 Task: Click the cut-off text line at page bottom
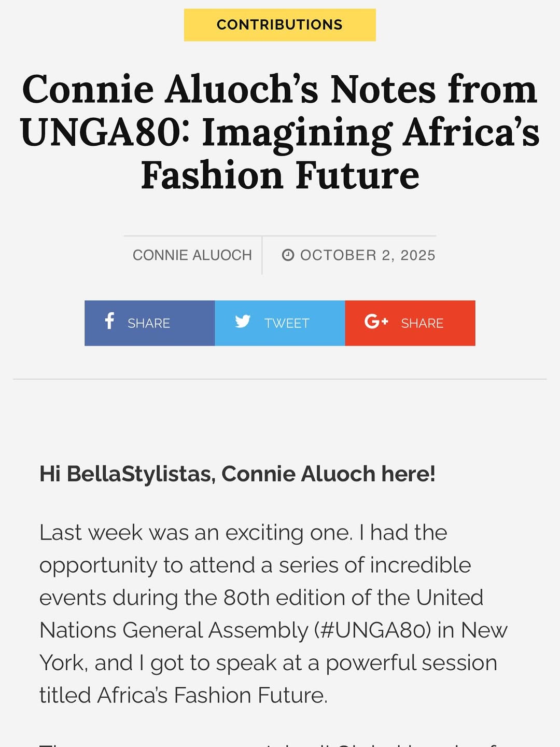click(279, 743)
